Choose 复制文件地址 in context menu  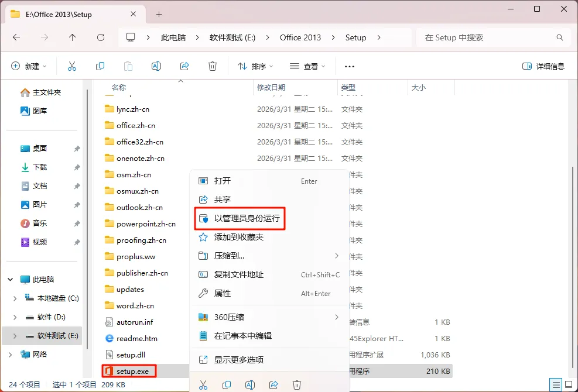tap(269, 274)
